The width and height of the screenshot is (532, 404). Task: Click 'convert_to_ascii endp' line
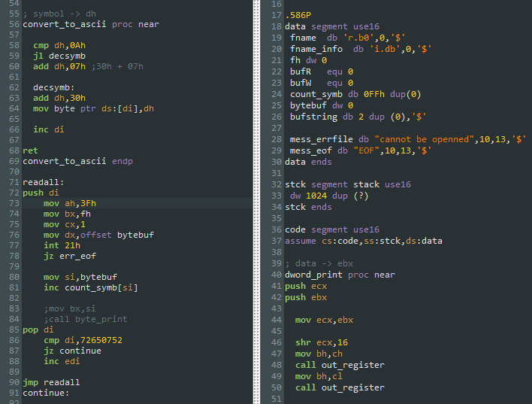pyautogui.click(x=77, y=162)
